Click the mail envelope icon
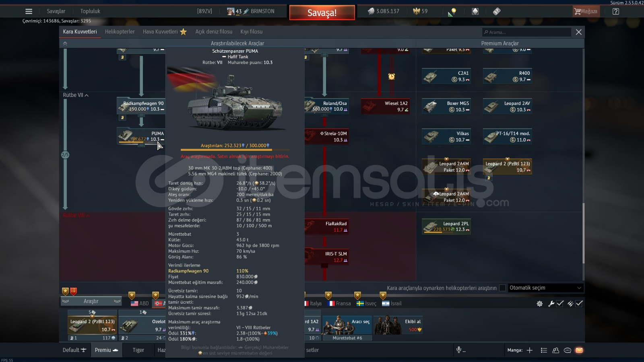This screenshot has height=362, width=644. (x=579, y=350)
